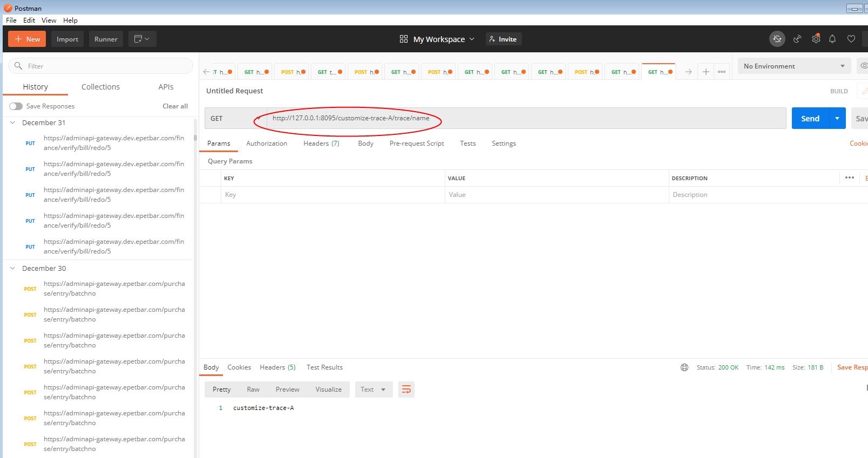Screen dimensions: 868x458
Task: Show the Test Results tab
Action: (324, 367)
